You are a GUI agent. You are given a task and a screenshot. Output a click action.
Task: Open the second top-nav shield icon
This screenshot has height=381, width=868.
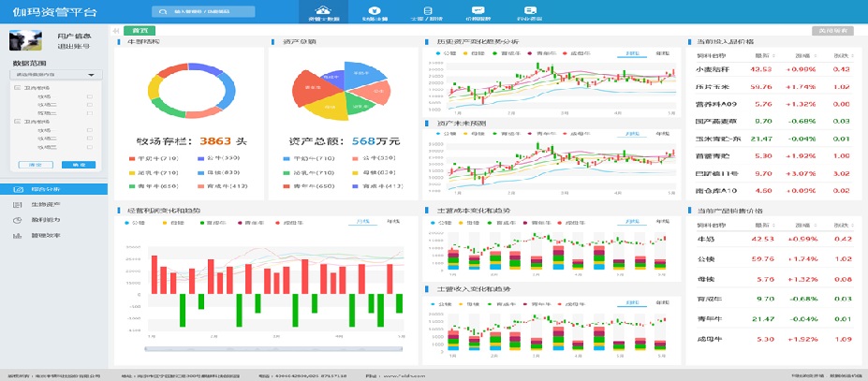pos(375,10)
